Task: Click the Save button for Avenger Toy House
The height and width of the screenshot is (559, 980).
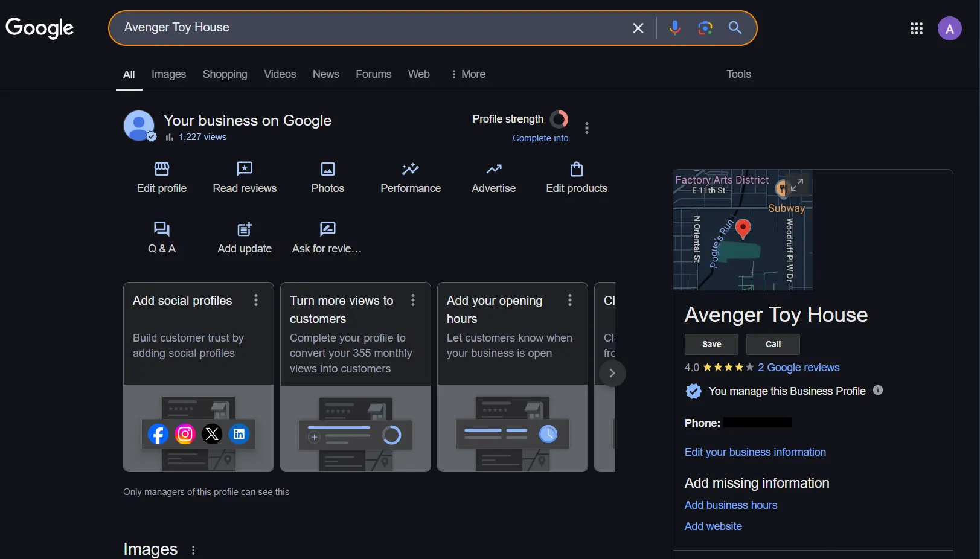Action: [x=711, y=344]
